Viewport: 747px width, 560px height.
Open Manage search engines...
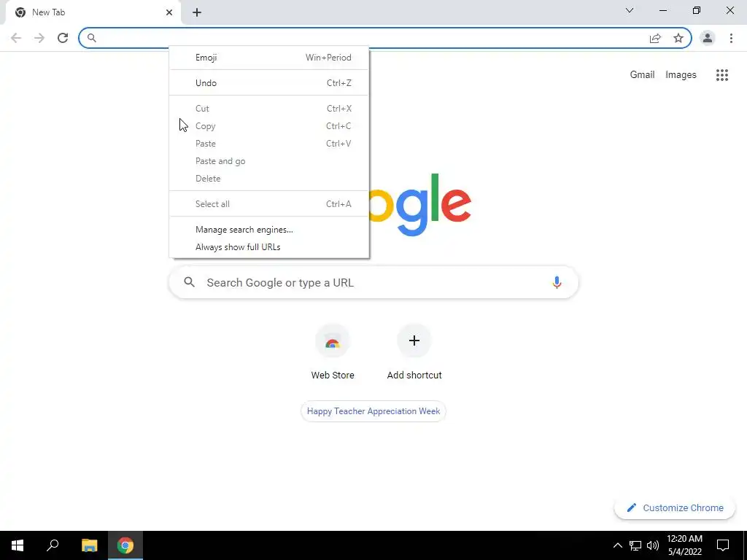click(x=269, y=230)
